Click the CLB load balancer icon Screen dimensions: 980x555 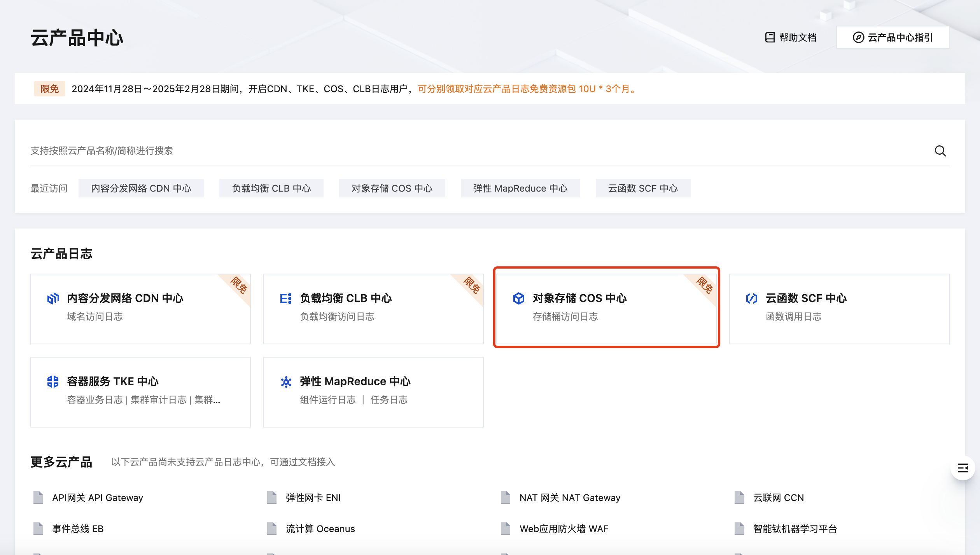(x=286, y=298)
